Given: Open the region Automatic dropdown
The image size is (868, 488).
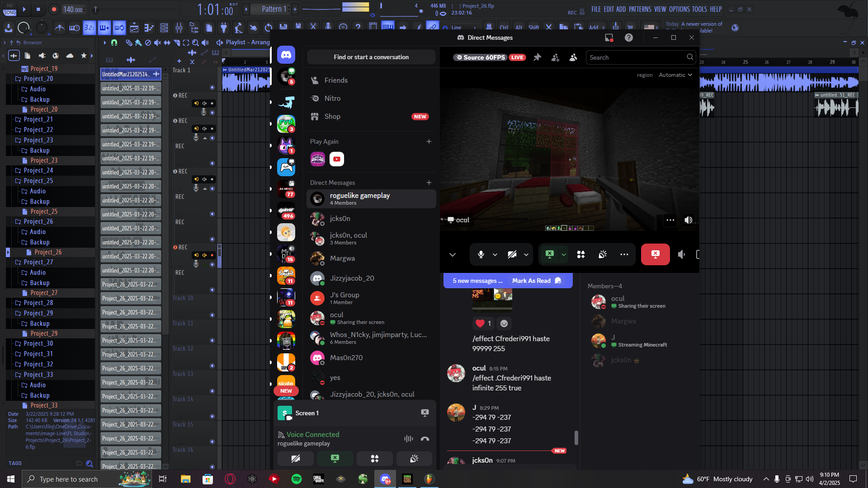Looking at the screenshot, I should (675, 75).
